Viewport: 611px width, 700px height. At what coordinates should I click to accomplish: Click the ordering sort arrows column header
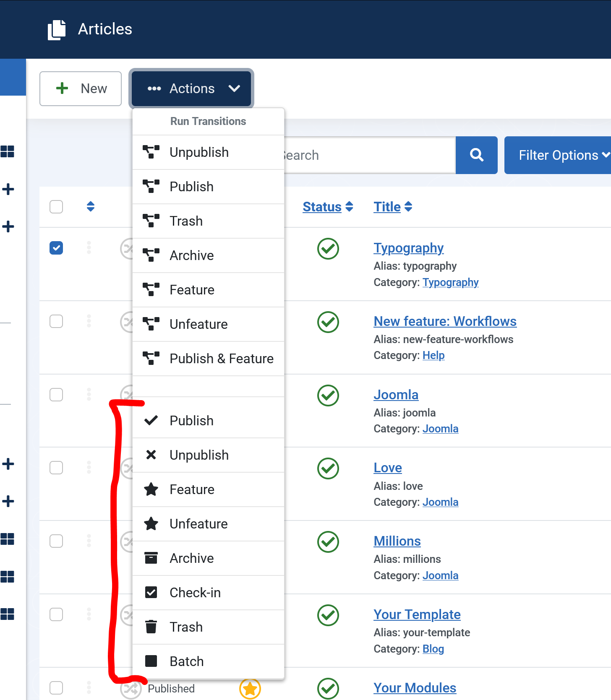click(x=91, y=206)
